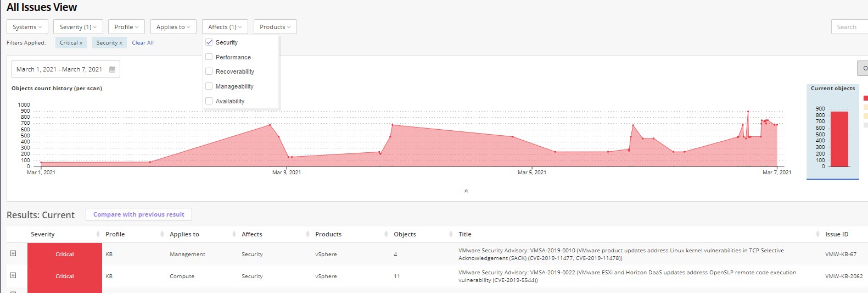Remove the Security filter tag
Image resolution: width=868 pixels, height=293 pixels.
121,43
